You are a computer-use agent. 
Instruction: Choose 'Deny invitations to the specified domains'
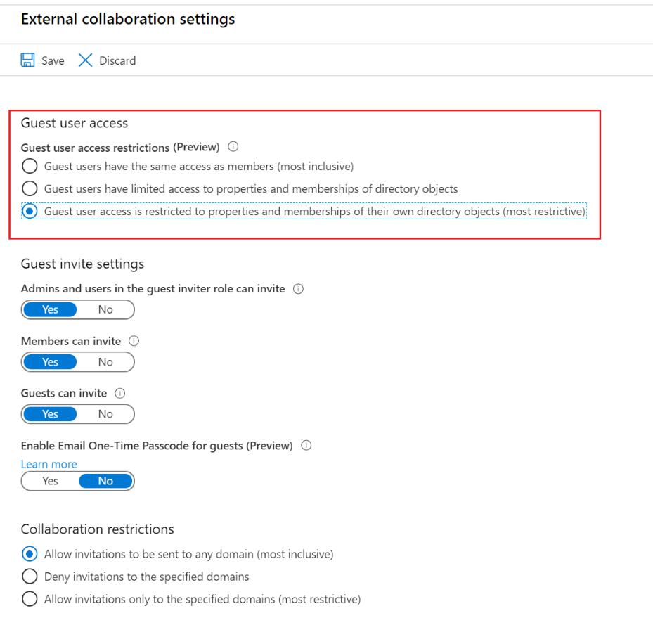(30, 577)
